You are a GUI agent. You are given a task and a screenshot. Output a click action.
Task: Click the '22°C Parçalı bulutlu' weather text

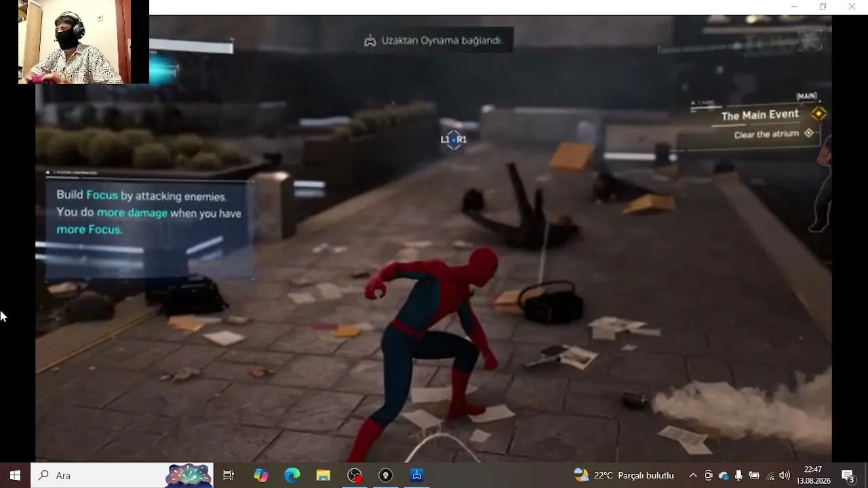(634, 475)
